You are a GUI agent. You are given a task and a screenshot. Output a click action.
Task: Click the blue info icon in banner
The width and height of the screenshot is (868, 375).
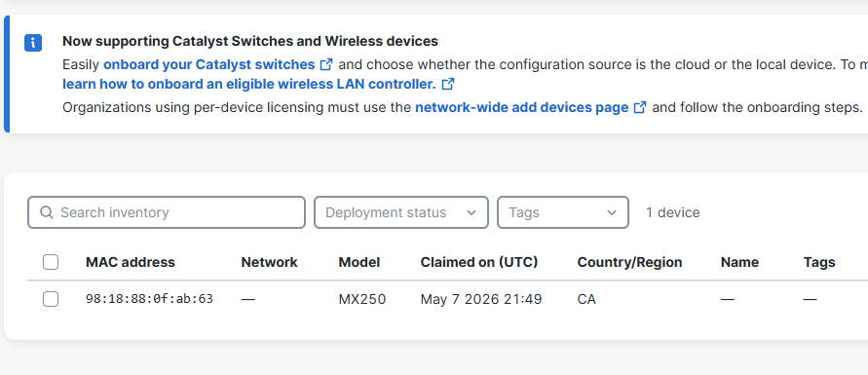coord(33,43)
